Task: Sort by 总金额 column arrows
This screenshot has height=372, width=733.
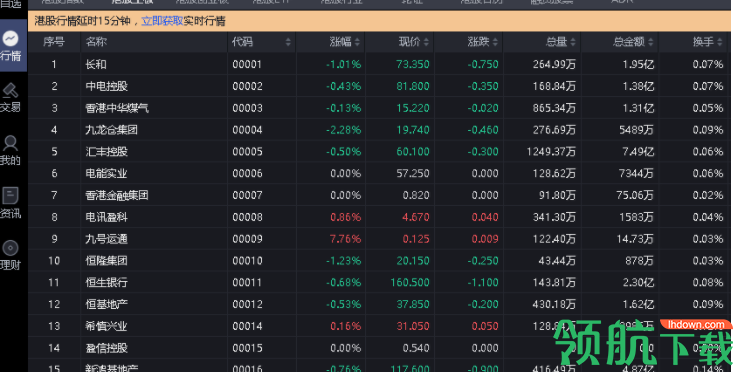Action: [x=651, y=43]
